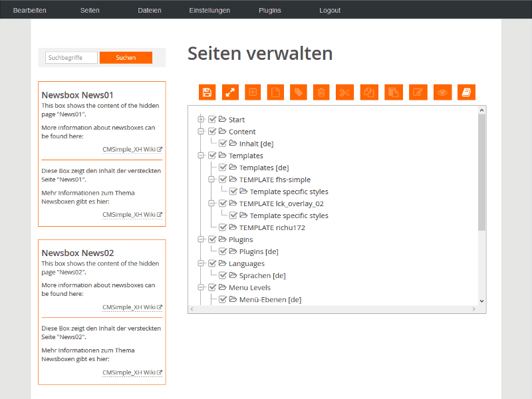532x399 pixels.
Task: Click the folder icon beside Menü-Ebenen [de]
Action: point(233,299)
